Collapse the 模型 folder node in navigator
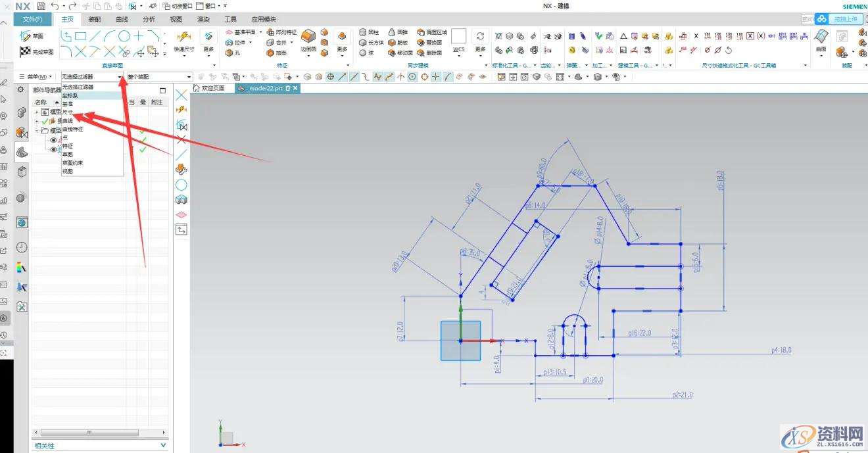Viewport: 868px width, 453px height. [37, 130]
